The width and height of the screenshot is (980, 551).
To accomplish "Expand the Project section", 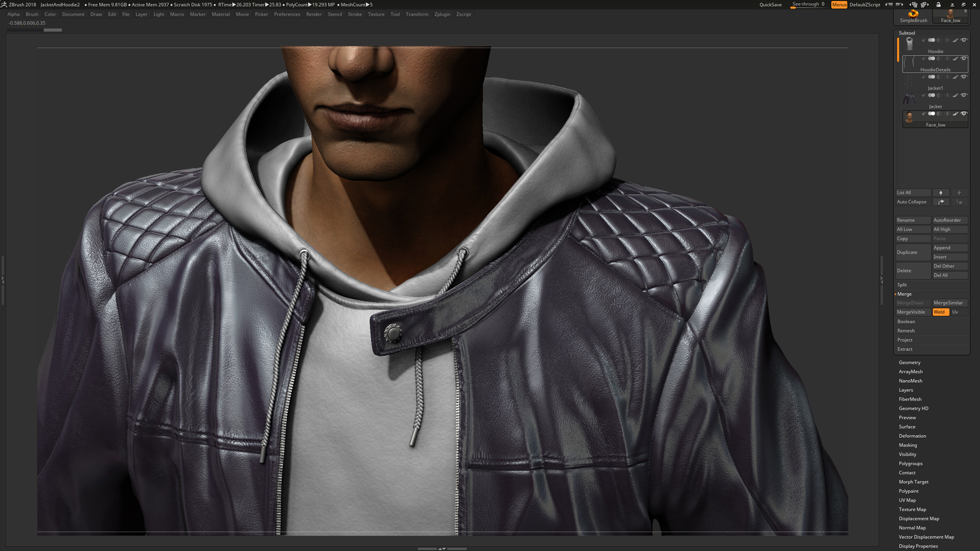I will [x=905, y=340].
